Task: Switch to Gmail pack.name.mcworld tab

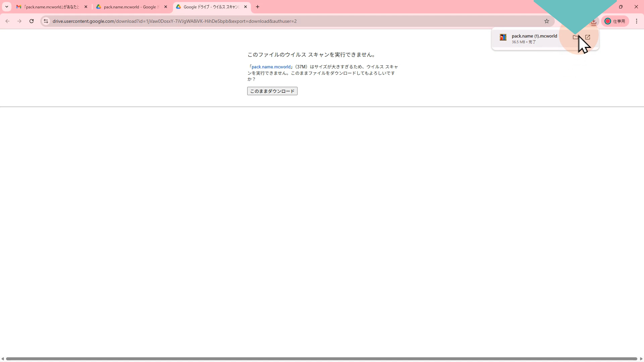Action: (50, 7)
